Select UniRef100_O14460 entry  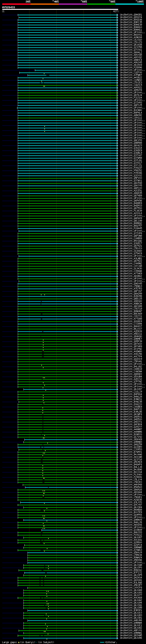pyautogui.click(x=131, y=251)
